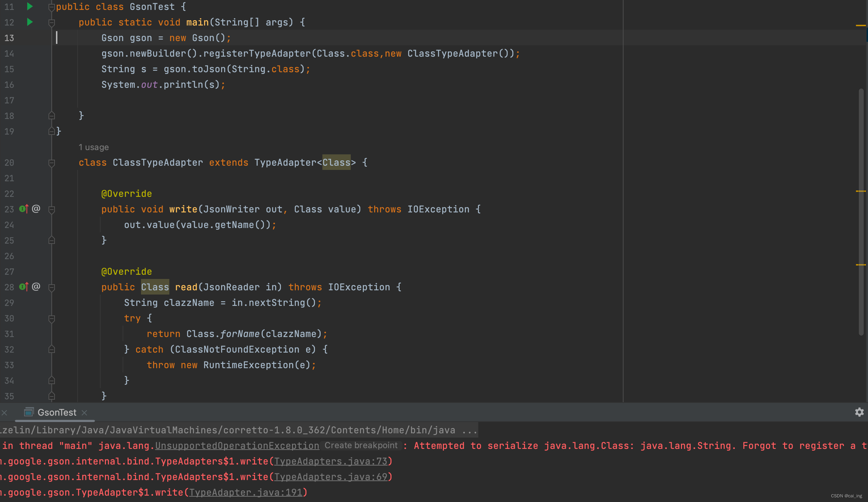This screenshot has width=868, height=502.
Task: Open TypeAdapters.java:69 stack trace link
Action: click(331, 477)
